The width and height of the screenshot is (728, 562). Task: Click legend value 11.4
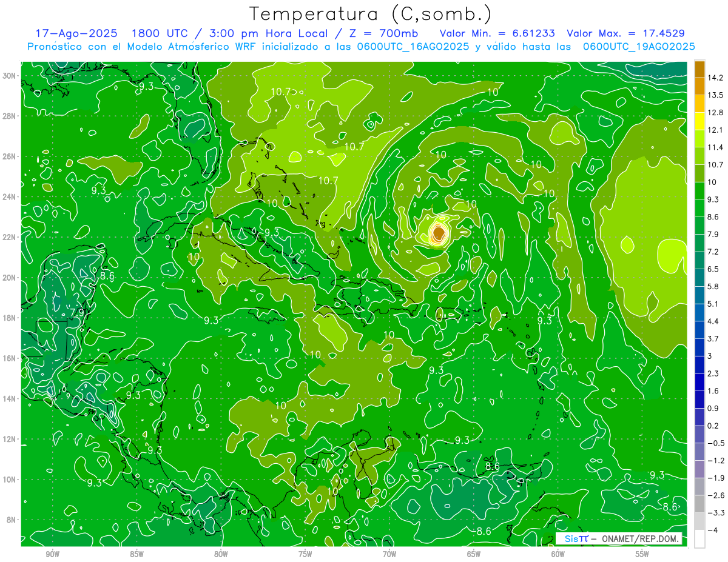pyautogui.click(x=715, y=147)
